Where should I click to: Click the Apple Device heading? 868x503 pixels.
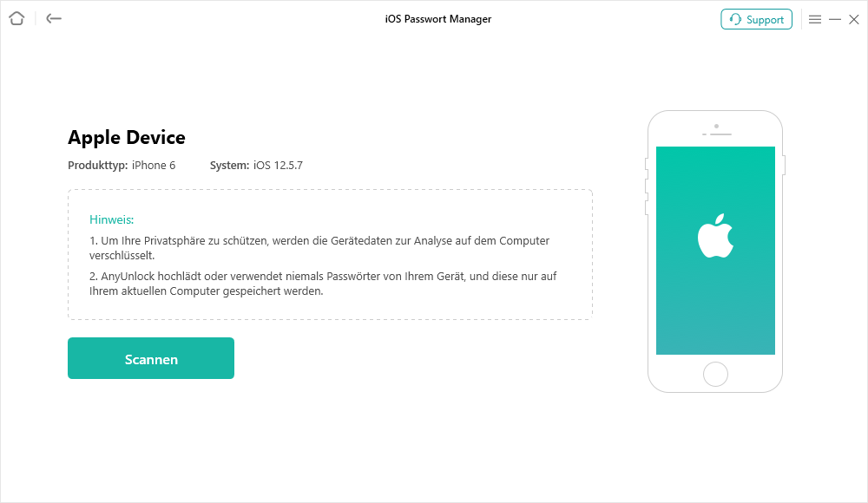pyautogui.click(x=127, y=137)
